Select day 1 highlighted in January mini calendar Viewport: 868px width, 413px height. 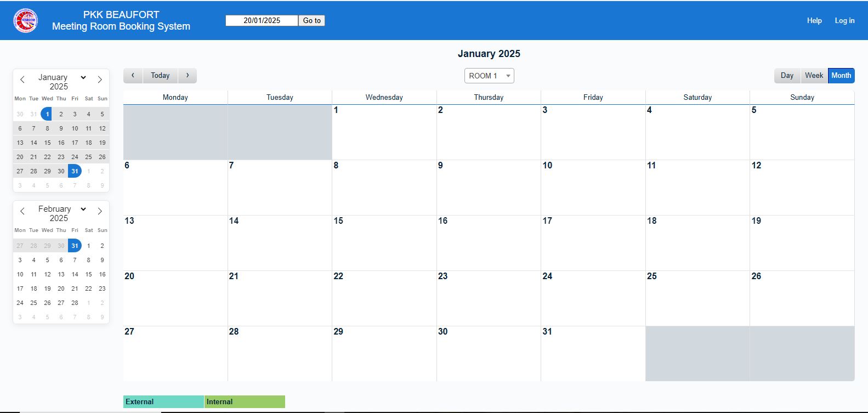point(47,114)
